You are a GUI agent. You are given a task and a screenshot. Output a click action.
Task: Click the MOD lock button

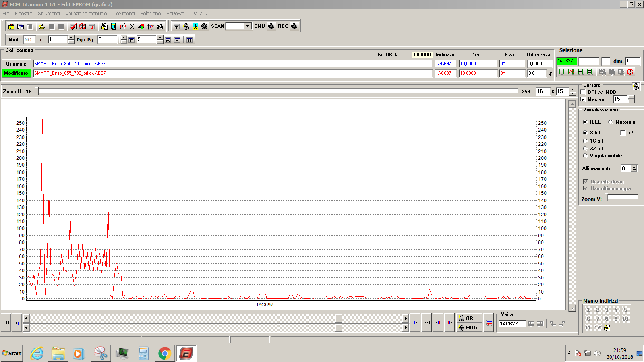[x=469, y=328]
